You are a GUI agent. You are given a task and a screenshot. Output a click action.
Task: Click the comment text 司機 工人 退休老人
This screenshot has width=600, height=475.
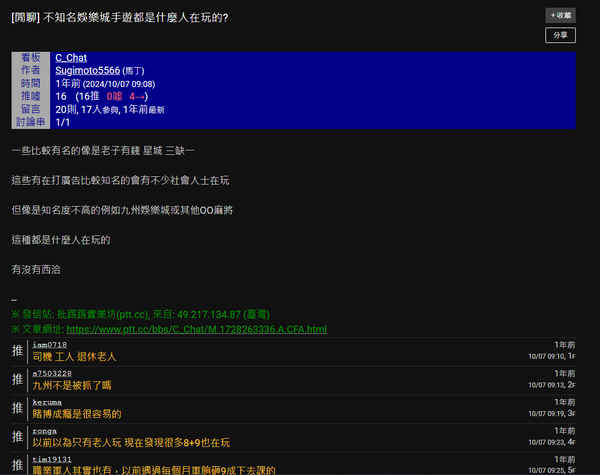tap(75, 357)
